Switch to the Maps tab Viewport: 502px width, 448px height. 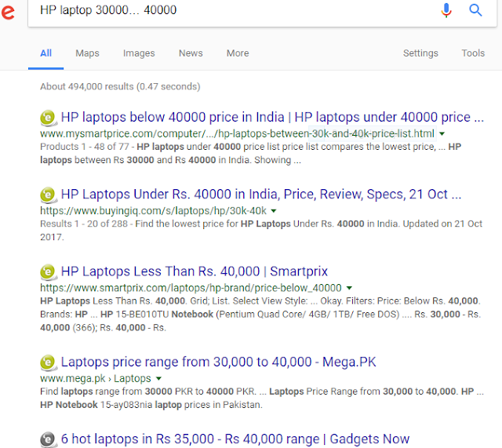[87, 53]
